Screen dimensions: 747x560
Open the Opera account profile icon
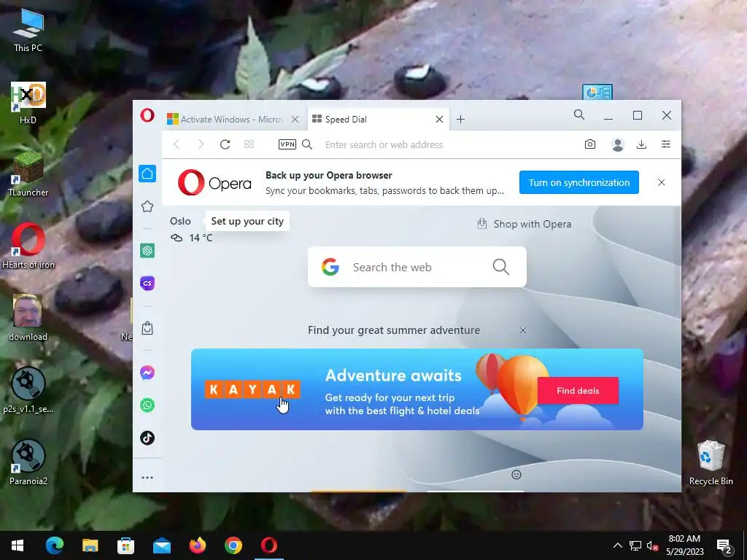click(618, 144)
